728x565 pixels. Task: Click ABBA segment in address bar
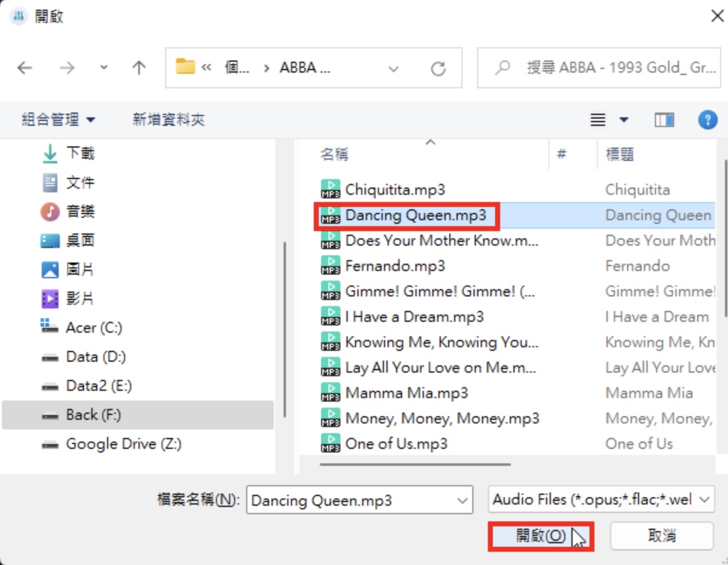[305, 68]
